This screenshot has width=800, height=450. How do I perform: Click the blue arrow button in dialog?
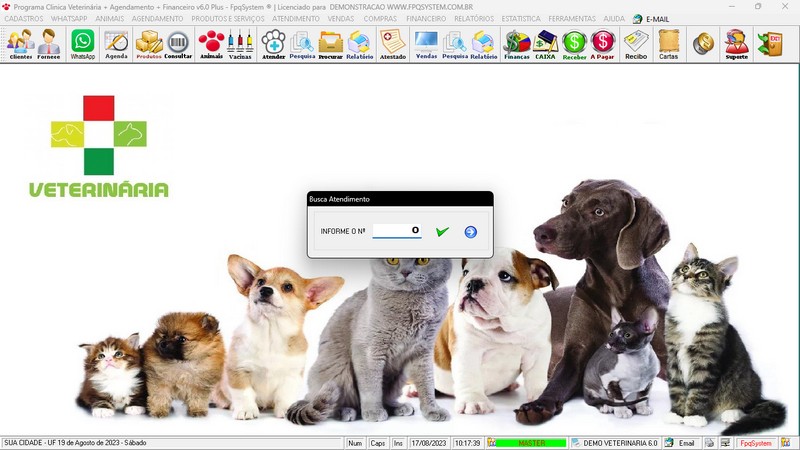[x=470, y=232]
